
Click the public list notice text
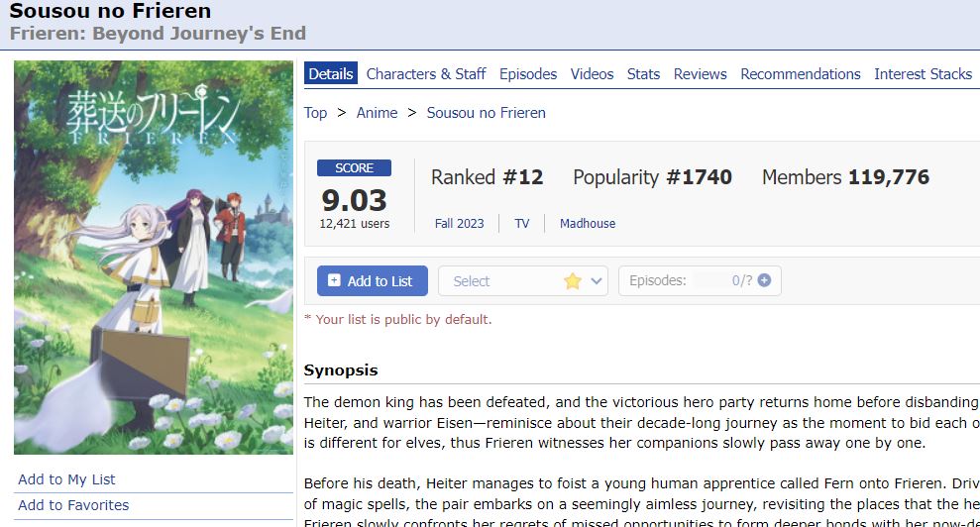tap(398, 319)
